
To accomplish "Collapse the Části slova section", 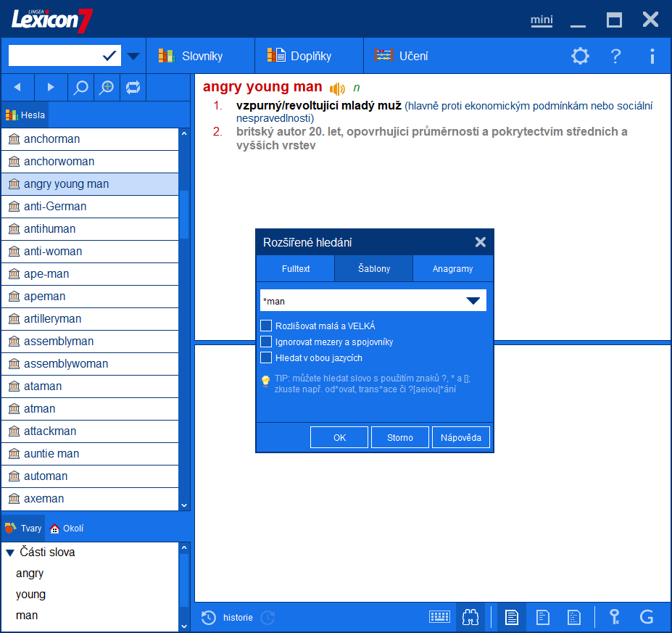I will click(x=9, y=552).
